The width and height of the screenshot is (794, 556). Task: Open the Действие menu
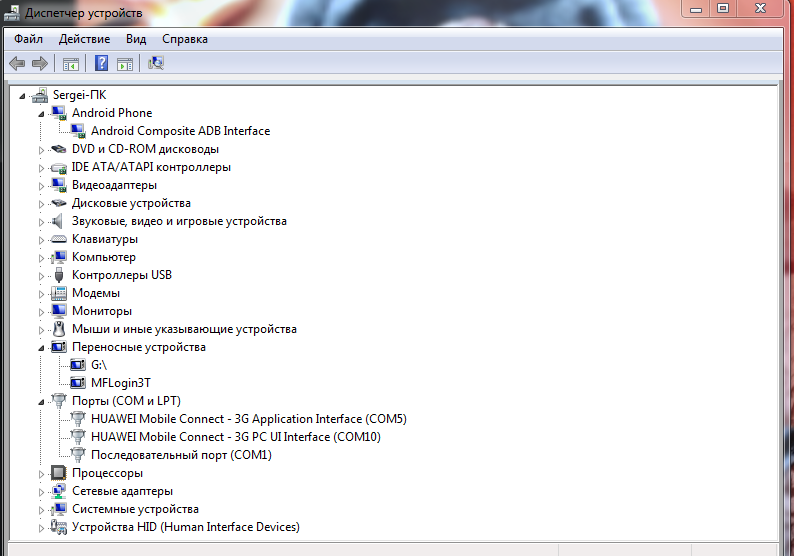(x=84, y=39)
